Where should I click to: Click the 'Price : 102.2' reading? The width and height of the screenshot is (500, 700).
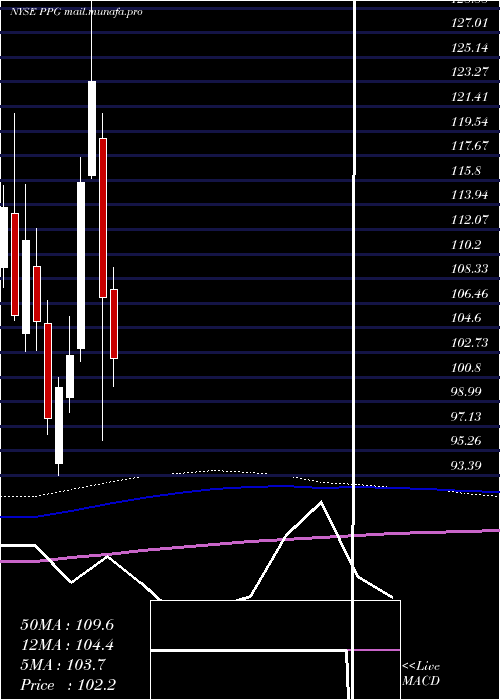pyautogui.click(x=68, y=685)
